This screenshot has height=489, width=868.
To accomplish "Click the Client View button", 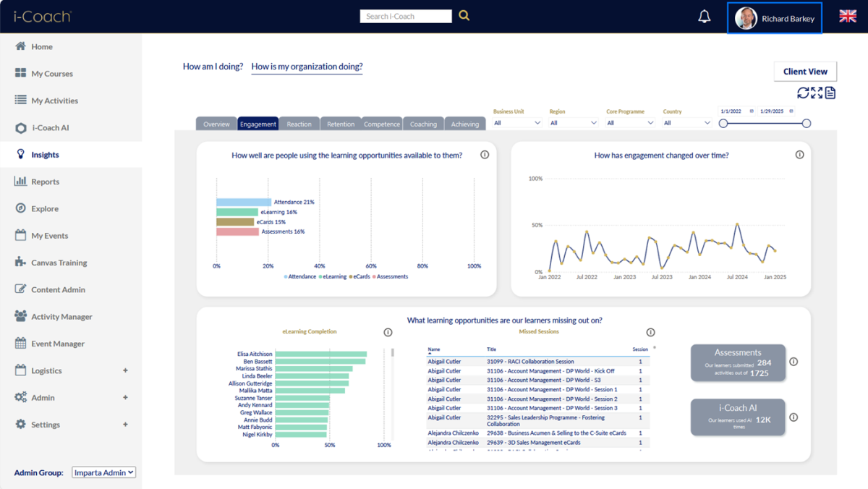I will coord(805,72).
